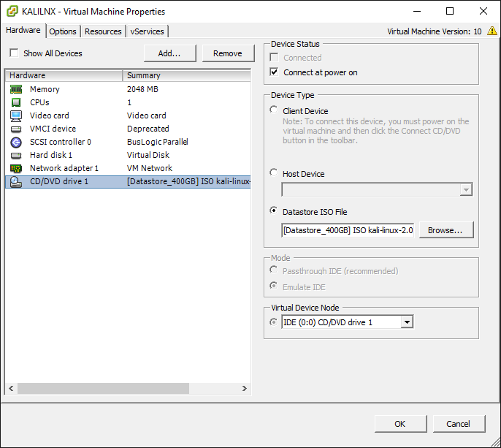Select the Memory row
Viewport: 501px width, 448px height.
click(x=128, y=89)
